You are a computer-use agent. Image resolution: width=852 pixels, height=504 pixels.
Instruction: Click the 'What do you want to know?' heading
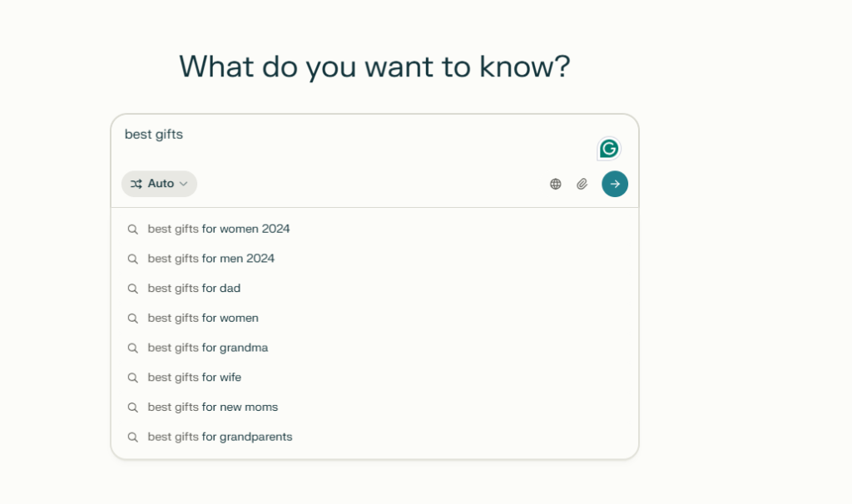(374, 67)
